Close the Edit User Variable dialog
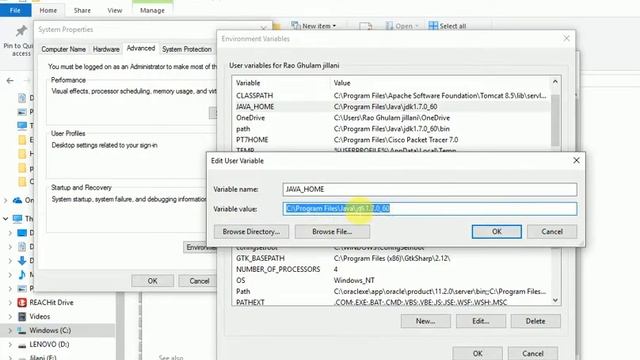The height and width of the screenshot is (360, 640). [576, 160]
